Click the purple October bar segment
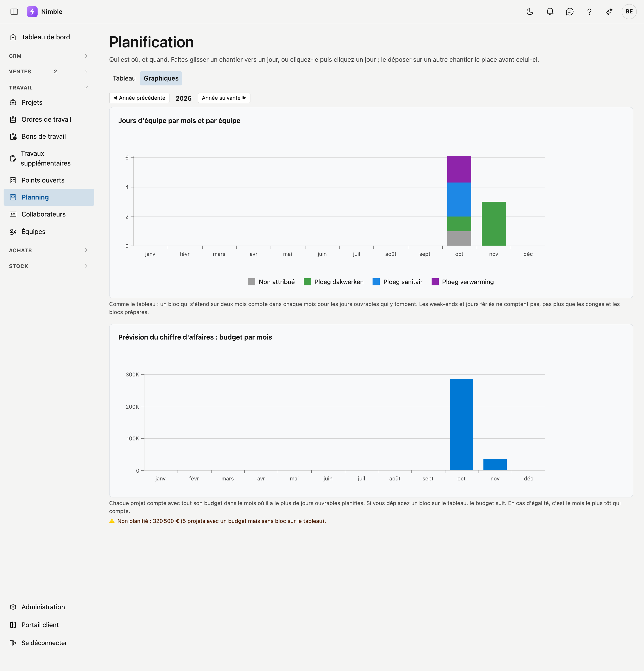 pyautogui.click(x=459, y=170)
